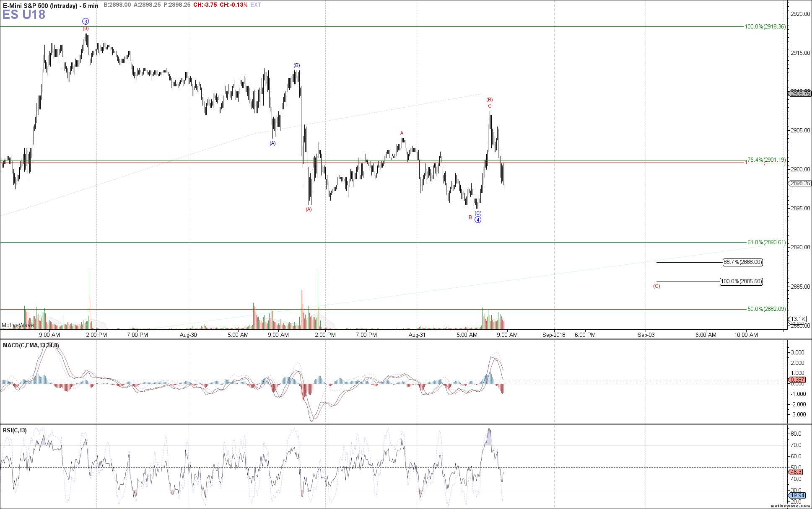812x509 pixels.
Task: Select the red (C) projection target label
Action: point(656,286)
